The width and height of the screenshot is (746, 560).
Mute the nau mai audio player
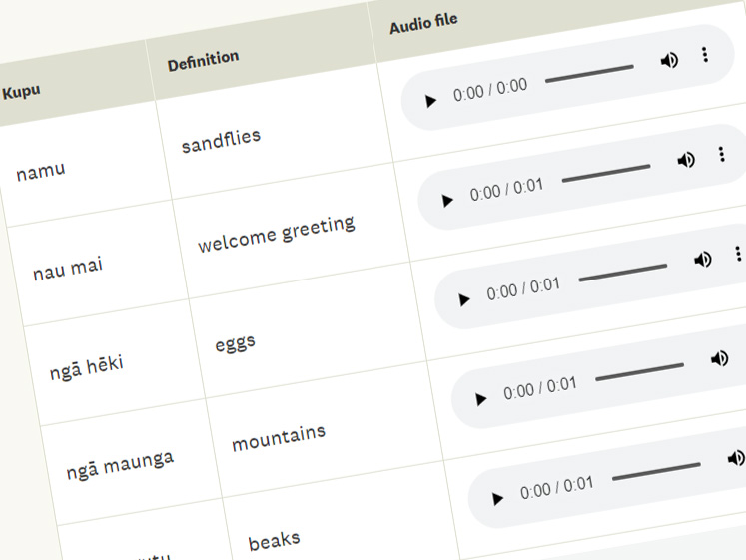tap(686, 160)
